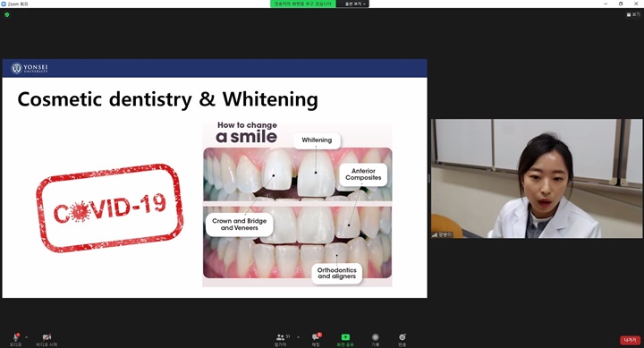644x348 pixels.
Task: Expand audio options caret next to microphone
Action: 26,337
